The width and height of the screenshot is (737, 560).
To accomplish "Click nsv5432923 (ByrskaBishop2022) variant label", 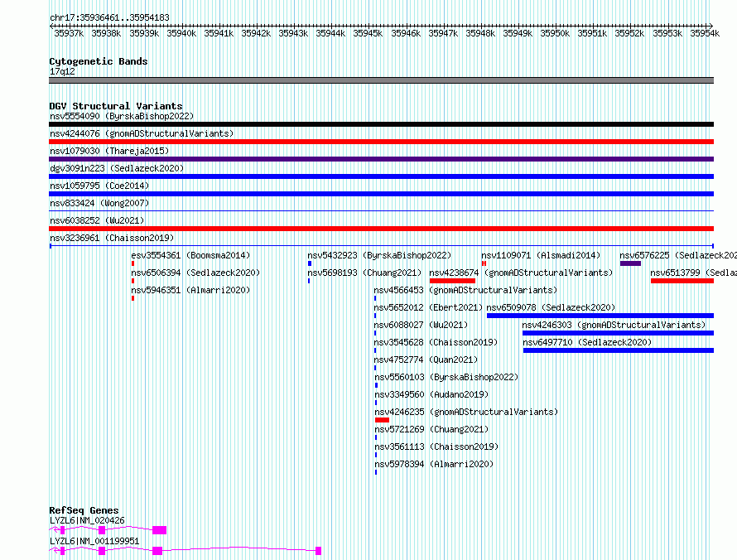I will [x=379, y=255].
